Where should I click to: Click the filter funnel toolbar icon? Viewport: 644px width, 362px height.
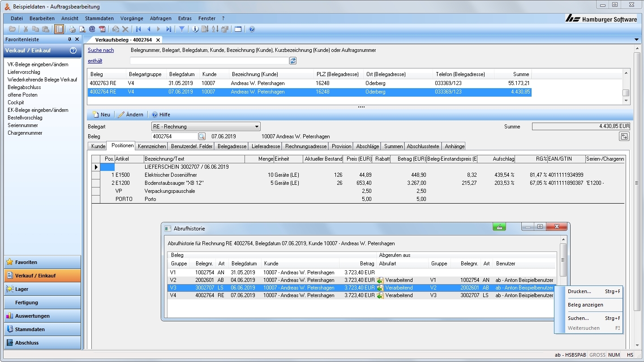181,29
